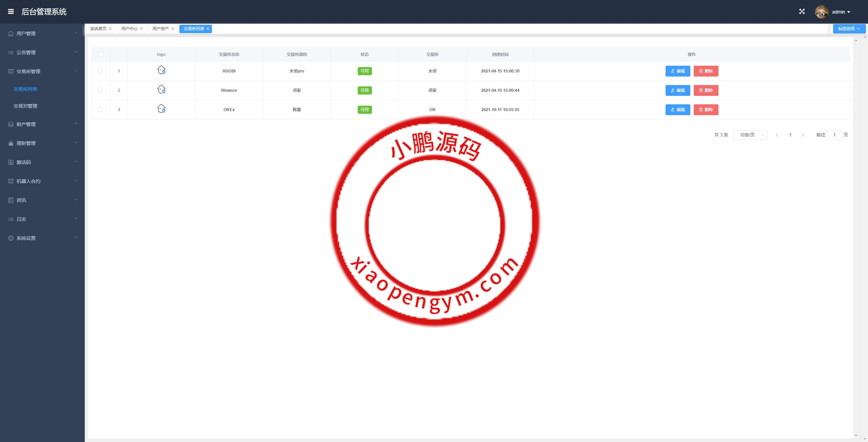This screenshot has width=868, height=442.
Task: Click the HUOBI exchange logo icon
Action: tap(161, 70)
